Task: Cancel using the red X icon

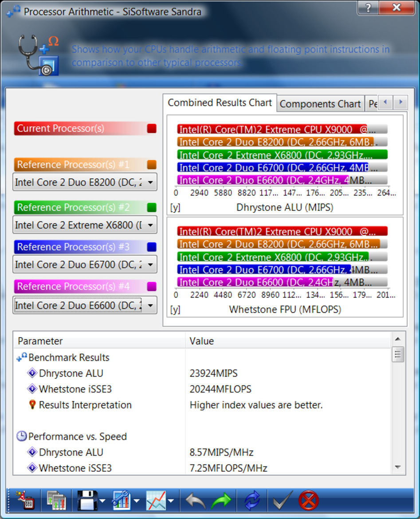Action: (309, 500)
